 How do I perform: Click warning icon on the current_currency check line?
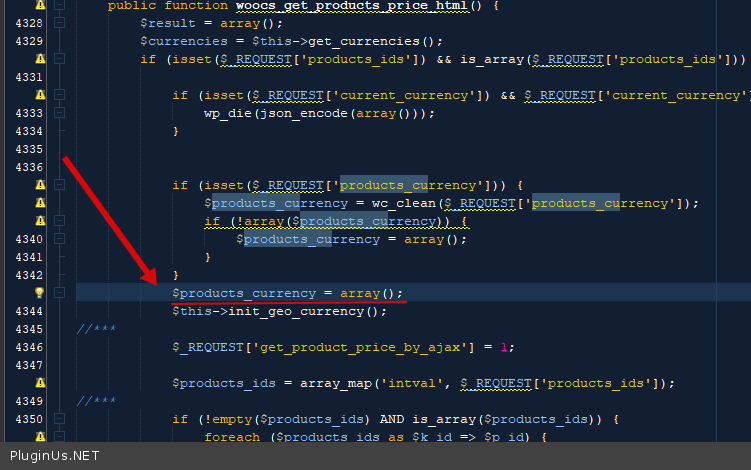[x=40, y=95]
